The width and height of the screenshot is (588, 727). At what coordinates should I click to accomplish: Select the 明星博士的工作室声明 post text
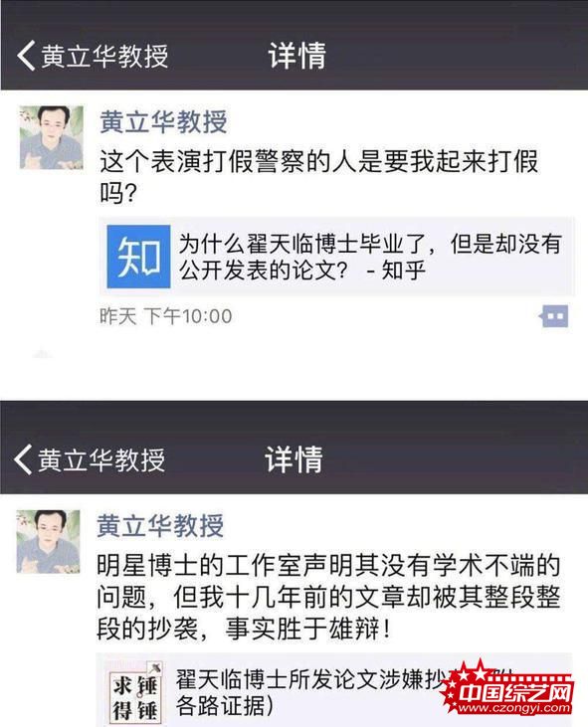coord(328,597)
